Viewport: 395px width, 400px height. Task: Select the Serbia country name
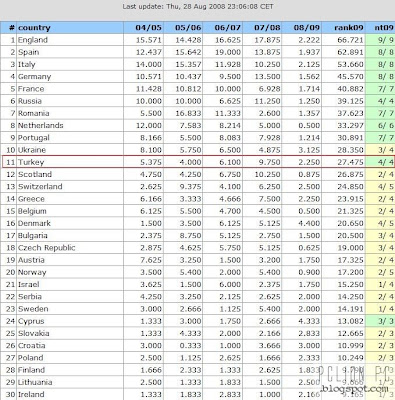pyautogui.click(x=30, y=297)
